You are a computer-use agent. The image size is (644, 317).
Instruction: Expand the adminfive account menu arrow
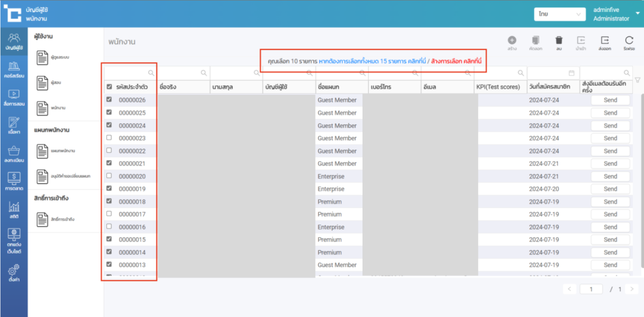638,13
